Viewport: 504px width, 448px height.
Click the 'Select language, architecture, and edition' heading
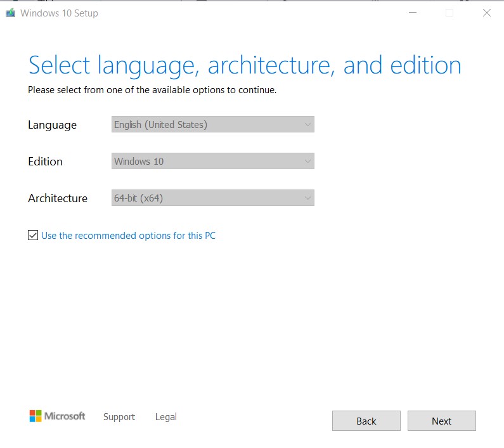[245, 65]
